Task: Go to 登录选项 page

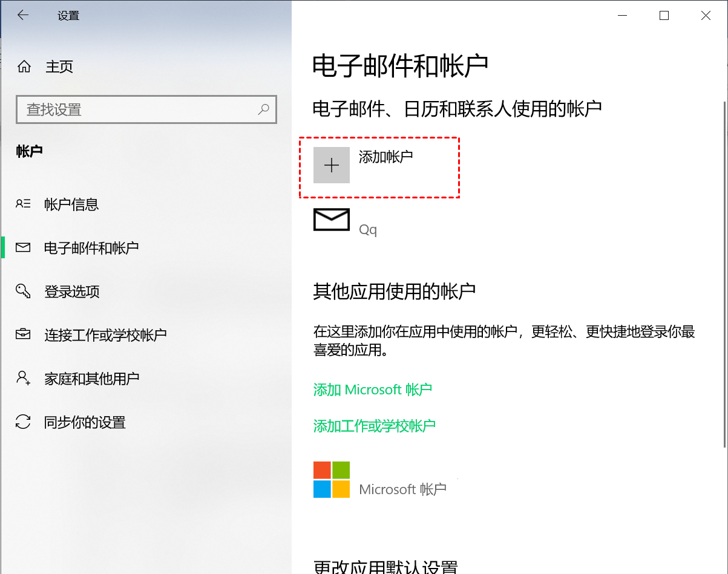Action: click(72, 292)
